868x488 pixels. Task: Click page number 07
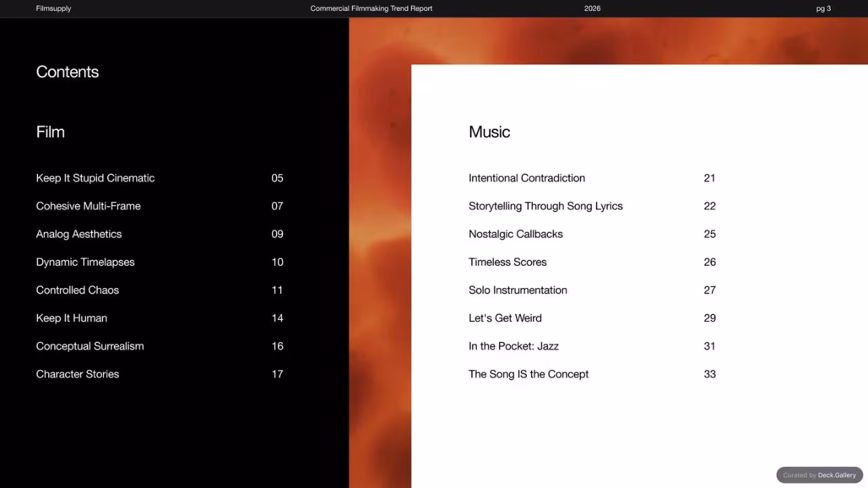(277, 206)
